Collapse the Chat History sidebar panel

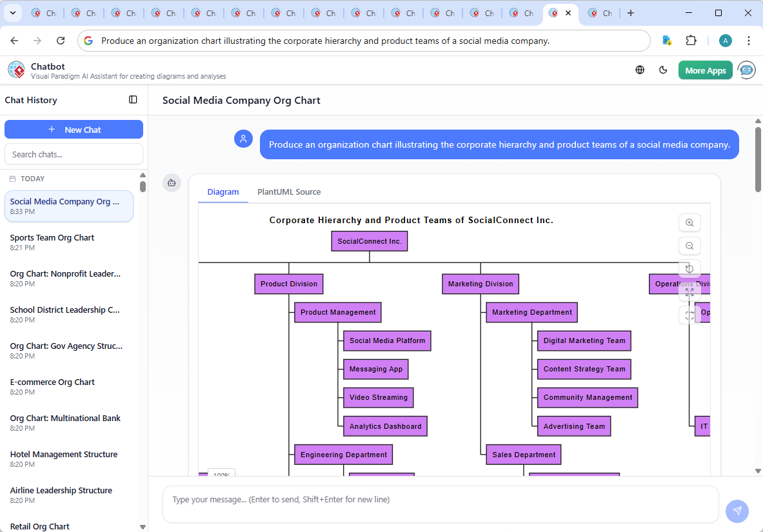pos(133,99)
